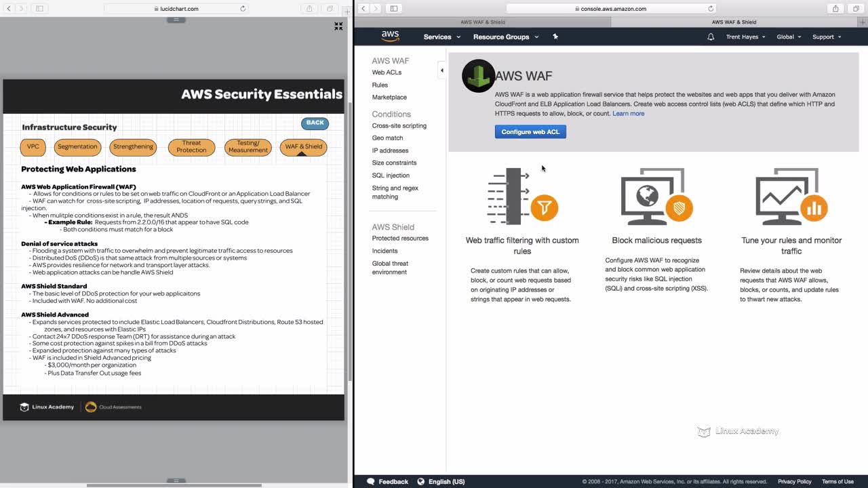Viewport: 868px width, 488px height.
Task: Click the BACK button on the slide
Action: click(315, 123)
